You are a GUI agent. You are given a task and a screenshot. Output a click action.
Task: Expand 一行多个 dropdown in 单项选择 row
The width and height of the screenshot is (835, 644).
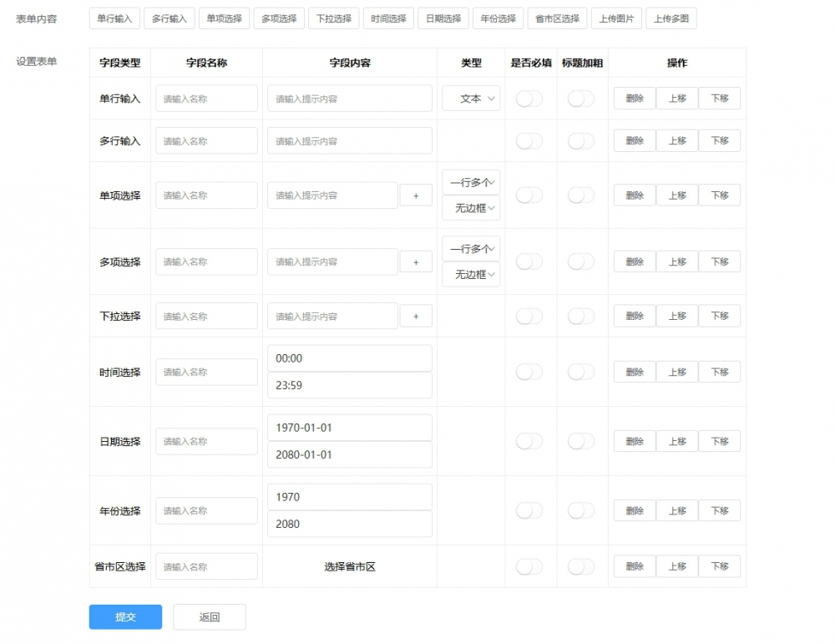(471, 182)
